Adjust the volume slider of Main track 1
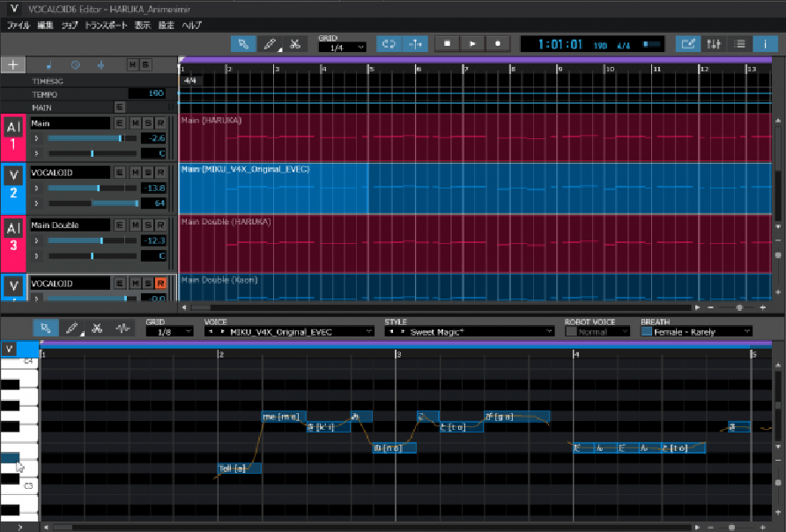This screenshot has width=786, height=532. tap(93, 138)
